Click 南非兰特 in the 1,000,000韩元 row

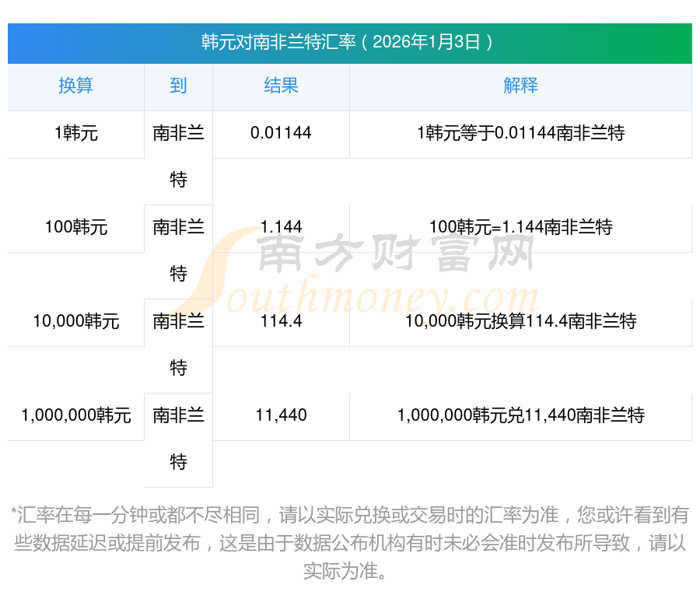coord(178,438)
